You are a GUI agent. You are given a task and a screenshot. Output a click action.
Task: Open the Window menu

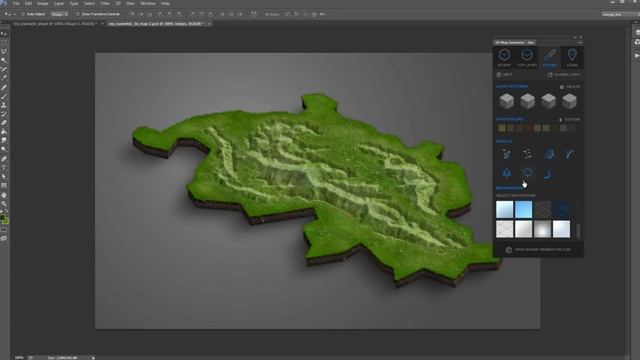(148, 3)
